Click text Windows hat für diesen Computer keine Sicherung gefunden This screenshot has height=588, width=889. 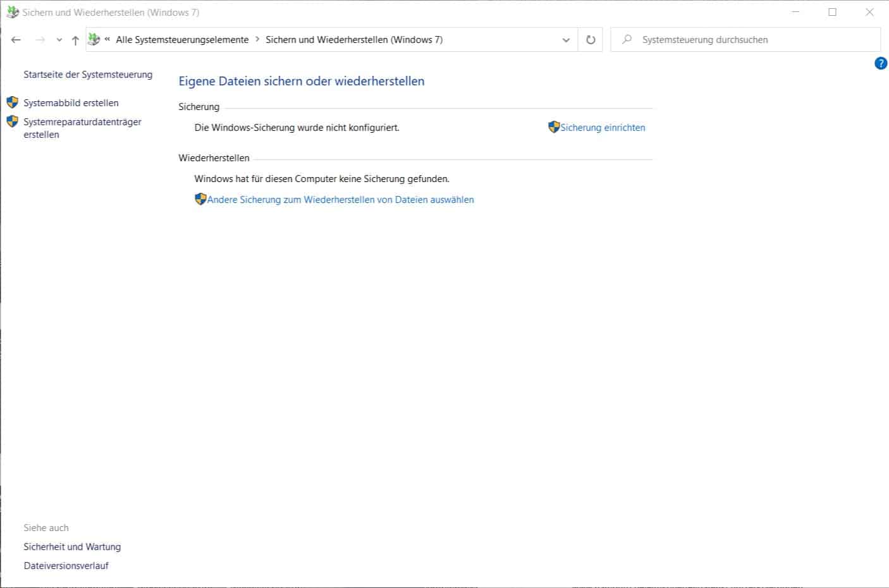tap(322, 179)
